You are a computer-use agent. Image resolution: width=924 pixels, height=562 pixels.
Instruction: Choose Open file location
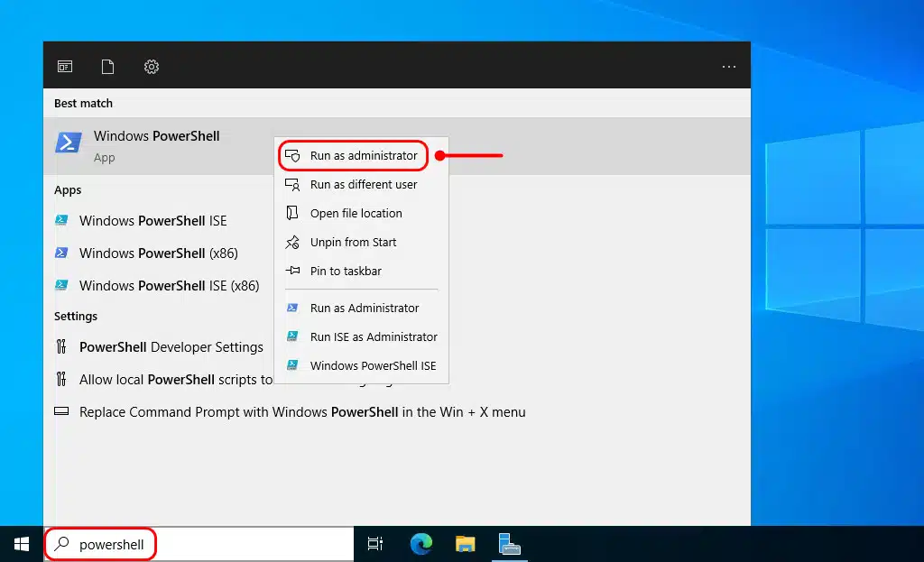tap(352, 213)
